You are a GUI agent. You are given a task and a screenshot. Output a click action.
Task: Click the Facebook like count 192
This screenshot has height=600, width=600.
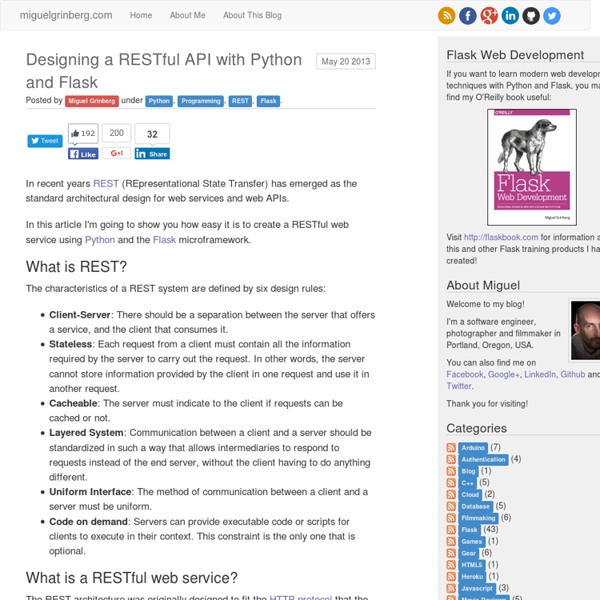point(83,134)
